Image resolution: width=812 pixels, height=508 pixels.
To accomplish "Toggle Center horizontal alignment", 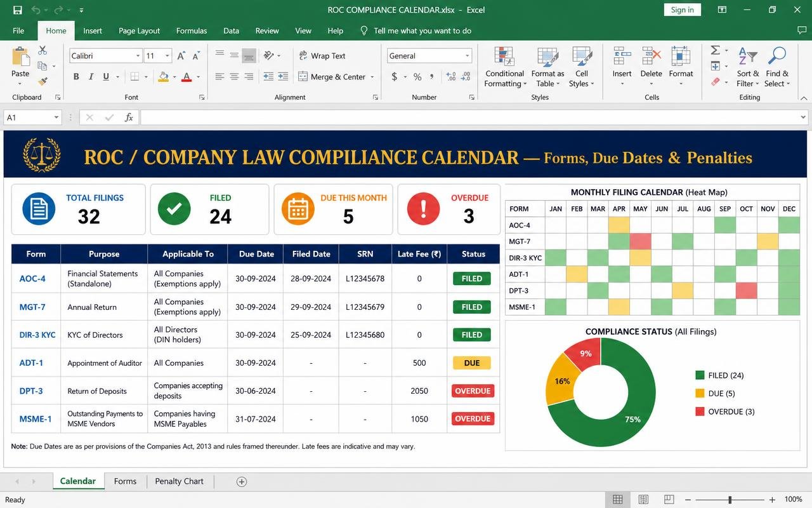I will coord(234,77).
